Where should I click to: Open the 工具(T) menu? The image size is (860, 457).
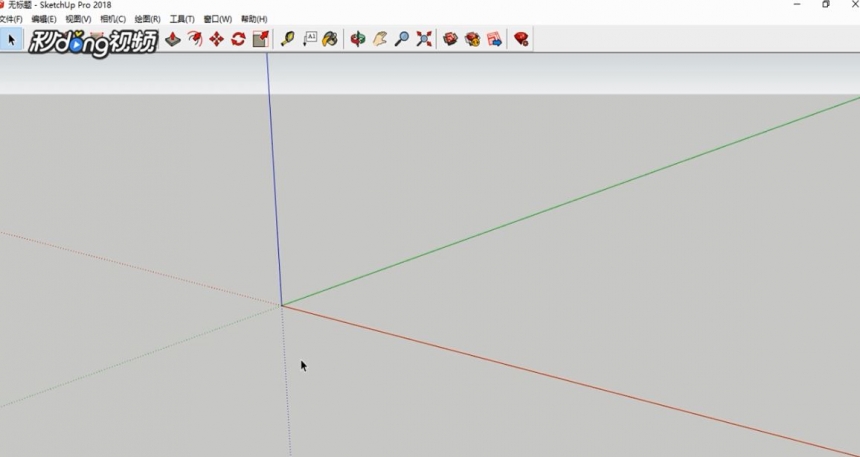tap(182, 19)
